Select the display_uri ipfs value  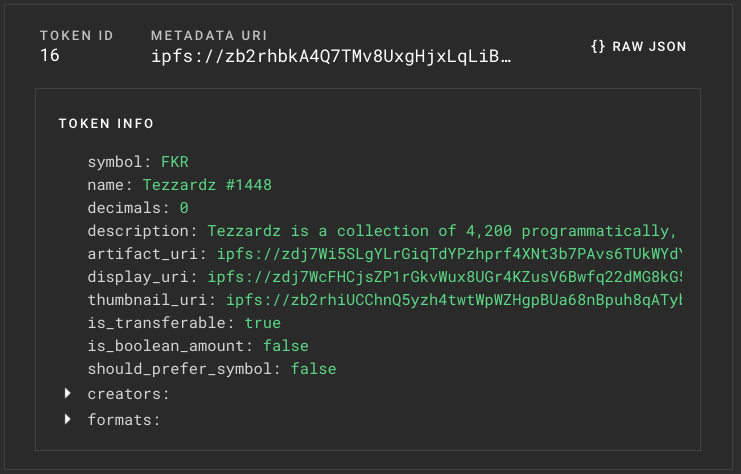[450, 277]
